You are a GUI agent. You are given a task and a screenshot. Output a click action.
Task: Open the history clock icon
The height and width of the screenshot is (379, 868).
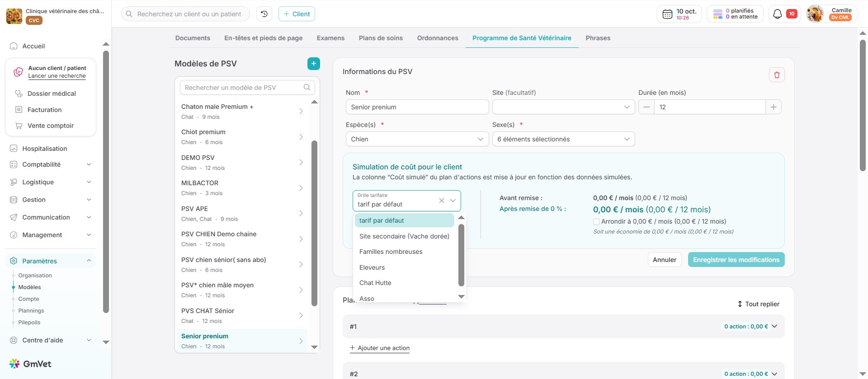click(264, 14)
